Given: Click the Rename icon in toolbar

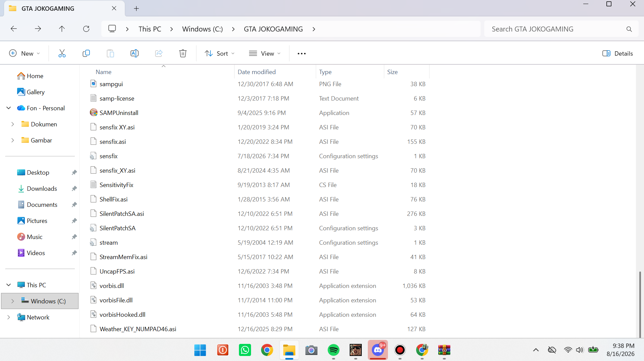Looking at the screenshot, I should pyautogui.click(x=135, y=53).
